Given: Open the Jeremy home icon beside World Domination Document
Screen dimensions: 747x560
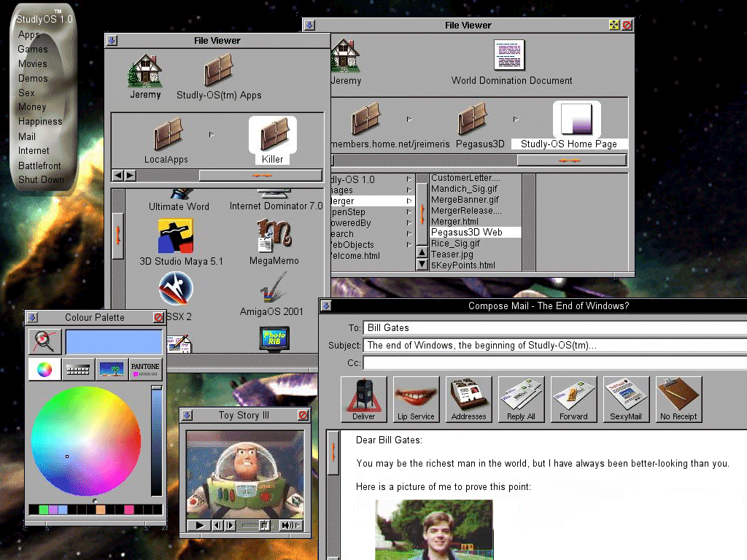Looking at the screenshot, I should point(345,55).
